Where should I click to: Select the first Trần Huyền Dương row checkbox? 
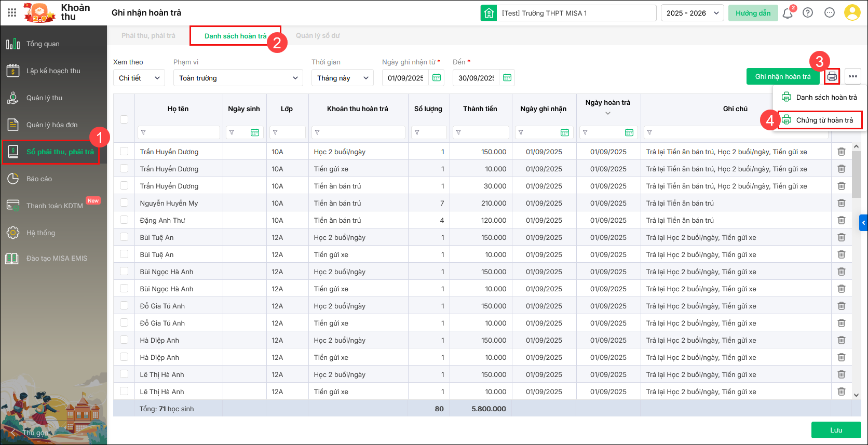(x=124, y=152)
